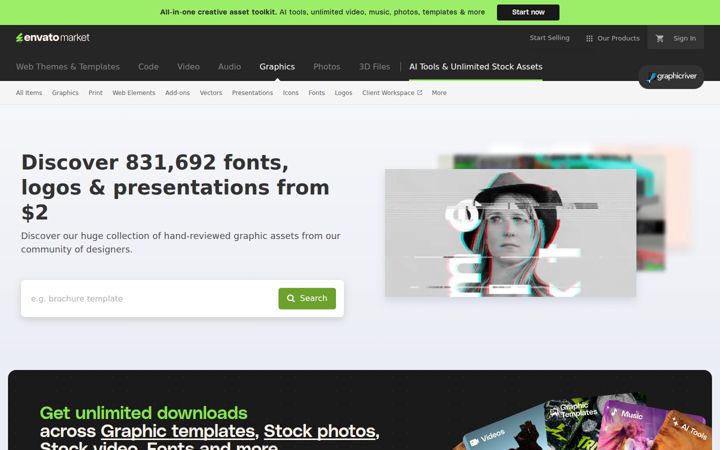Open the Photos category

[x=327, y=67]
